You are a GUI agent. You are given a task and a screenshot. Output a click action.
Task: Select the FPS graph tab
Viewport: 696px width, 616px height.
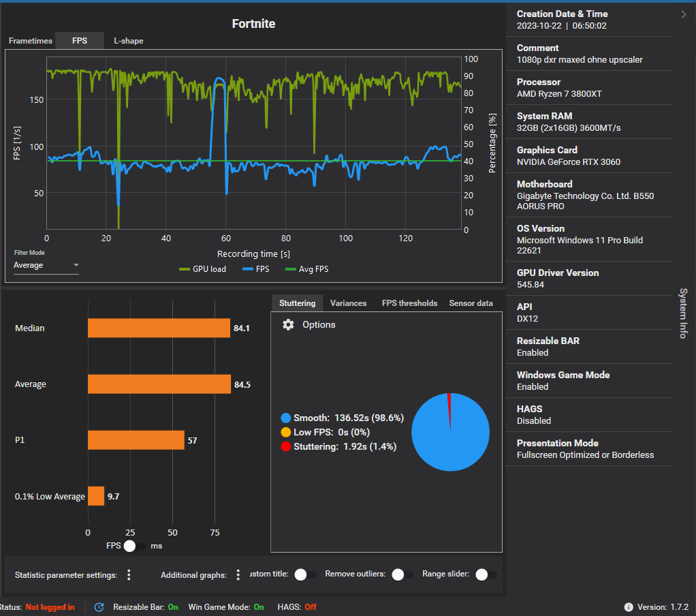coord(80,41)
